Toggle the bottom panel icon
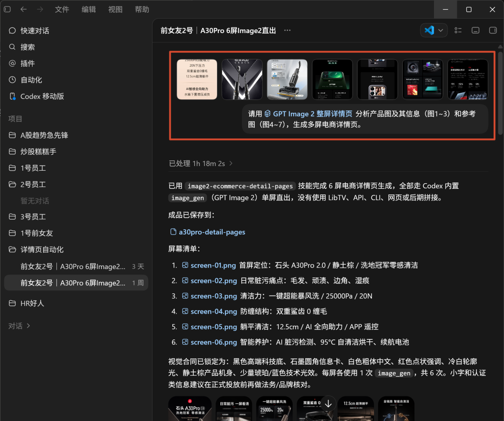The width and height of the screenshot is (504, 421). (x=476, y=30)
